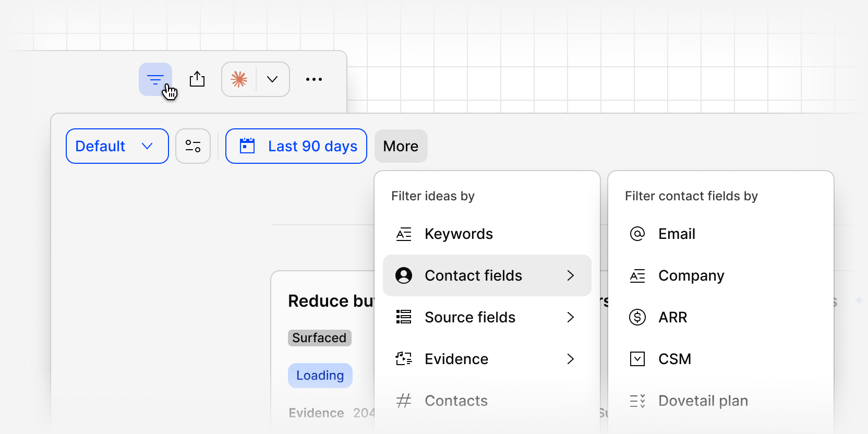
Task: Click the More filters button
Action: 401,146
